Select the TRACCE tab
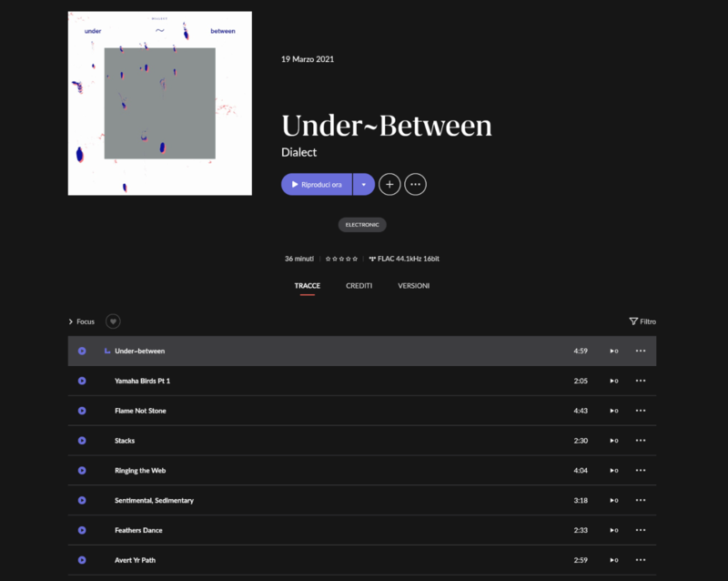 307,286
